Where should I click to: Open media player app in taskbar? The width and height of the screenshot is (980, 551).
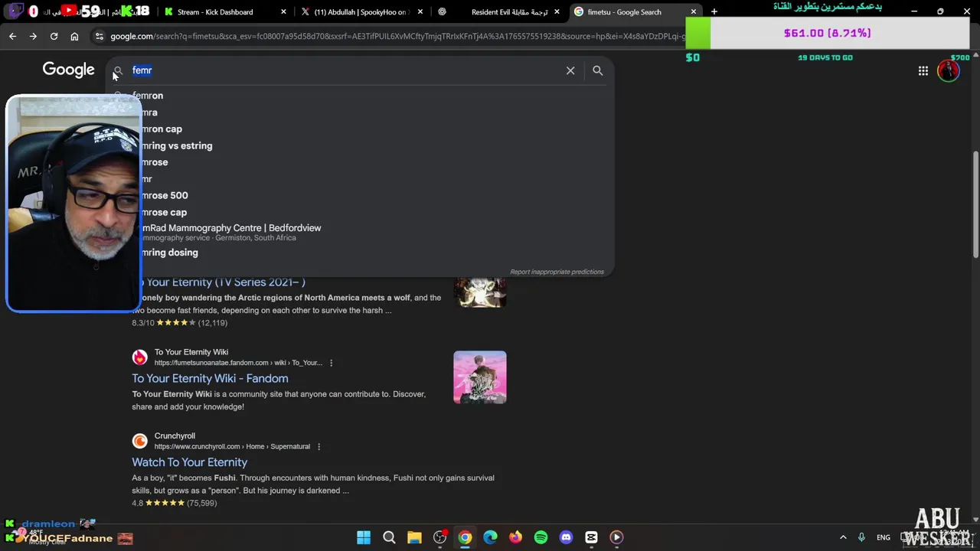click(616, 537)
